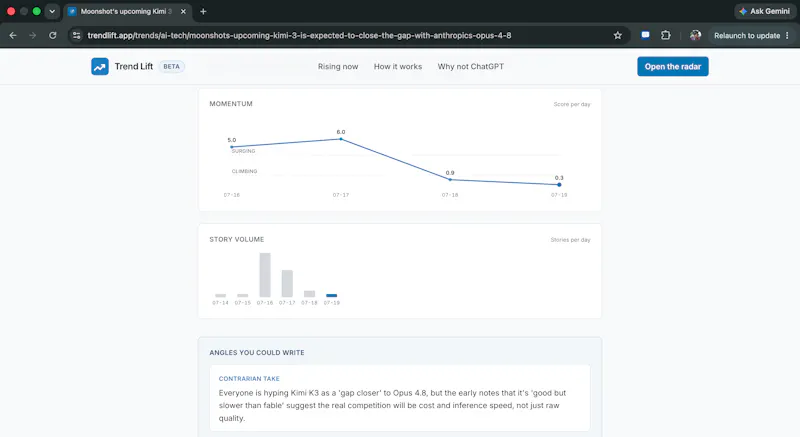Open How it works nav link
This screenshot has height=437, width=800.
[x=398, y=66]
